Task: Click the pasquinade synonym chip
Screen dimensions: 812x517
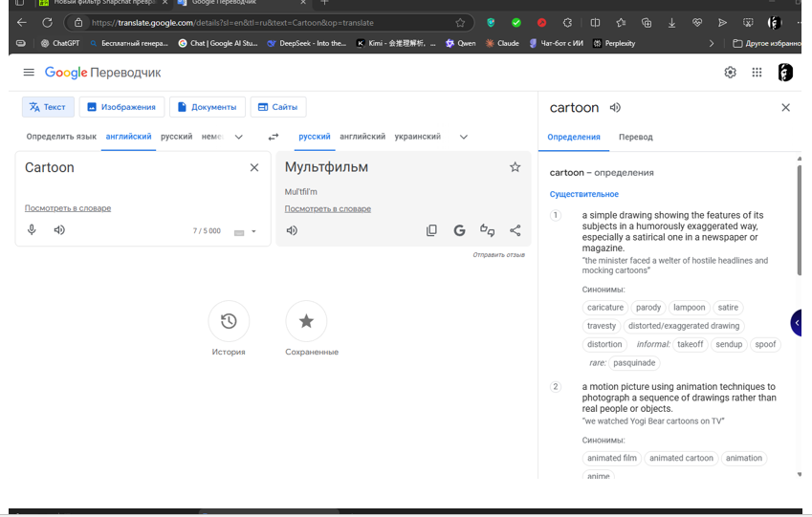Action: pyautogui.click(x=634, y=363)
